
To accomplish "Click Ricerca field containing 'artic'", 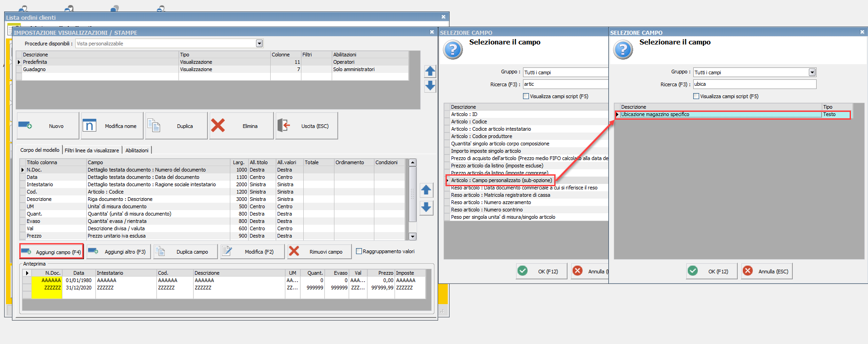I will point(566,84).
